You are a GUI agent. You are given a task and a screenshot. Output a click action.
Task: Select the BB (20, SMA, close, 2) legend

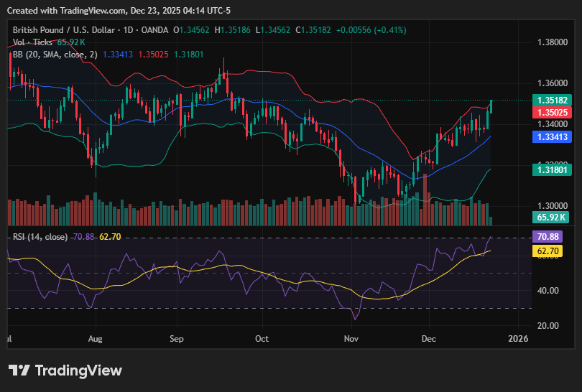[55, 54]
